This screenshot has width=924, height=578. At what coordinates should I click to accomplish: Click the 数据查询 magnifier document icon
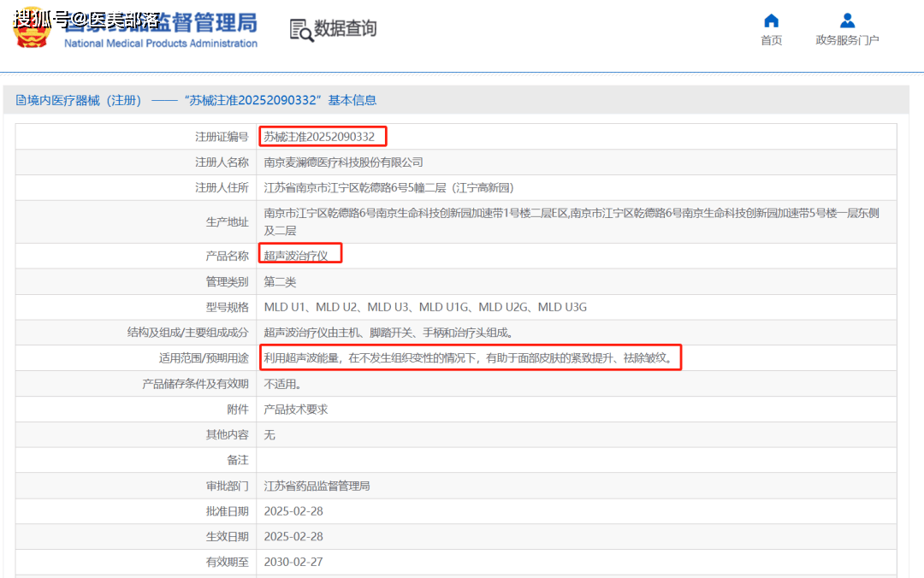tap(301, 30)
